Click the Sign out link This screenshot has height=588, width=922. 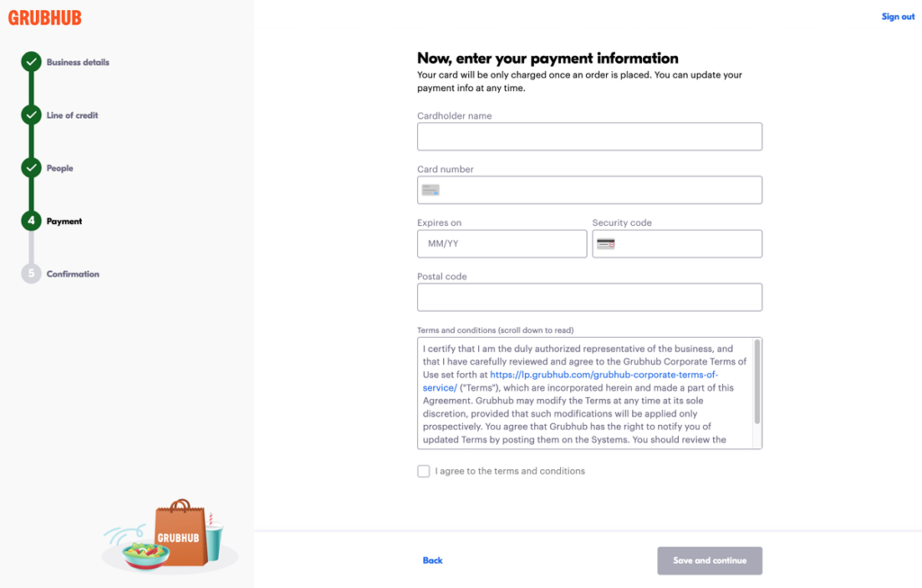(898, 17)
